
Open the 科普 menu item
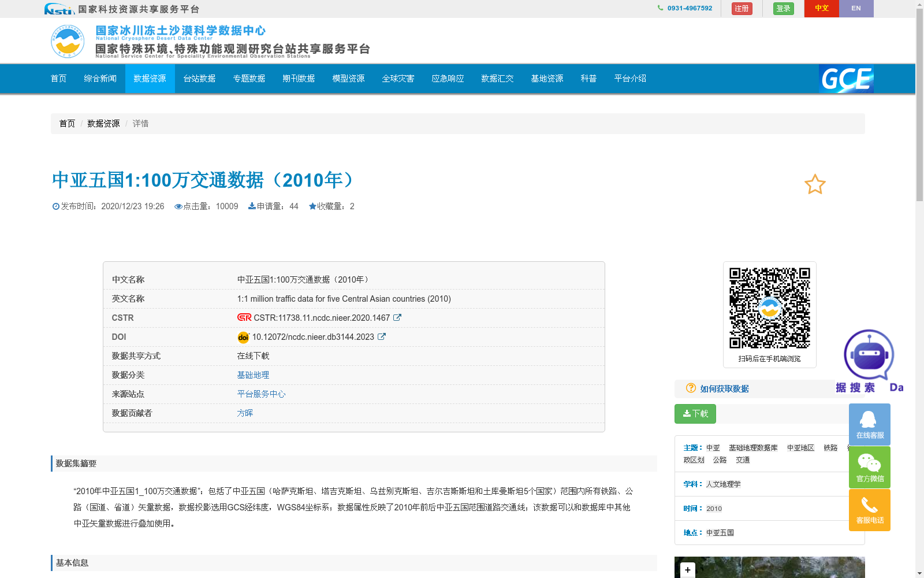click(589, 79)
